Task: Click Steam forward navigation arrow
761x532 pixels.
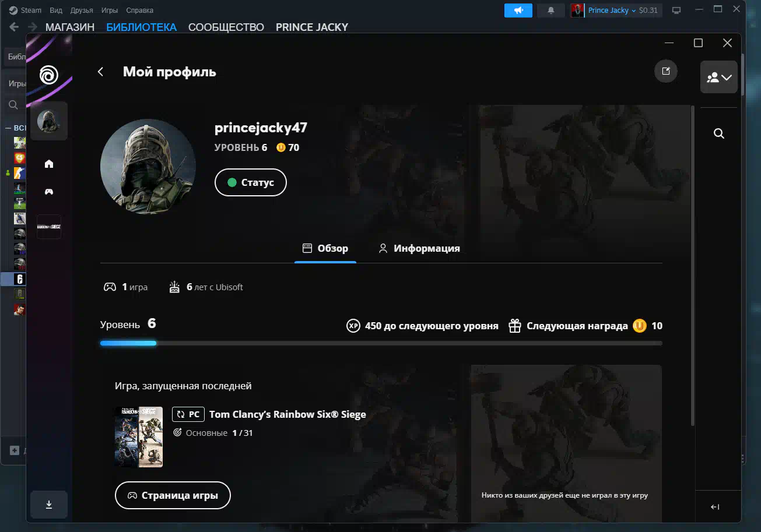Action: (x=33, y=27)
